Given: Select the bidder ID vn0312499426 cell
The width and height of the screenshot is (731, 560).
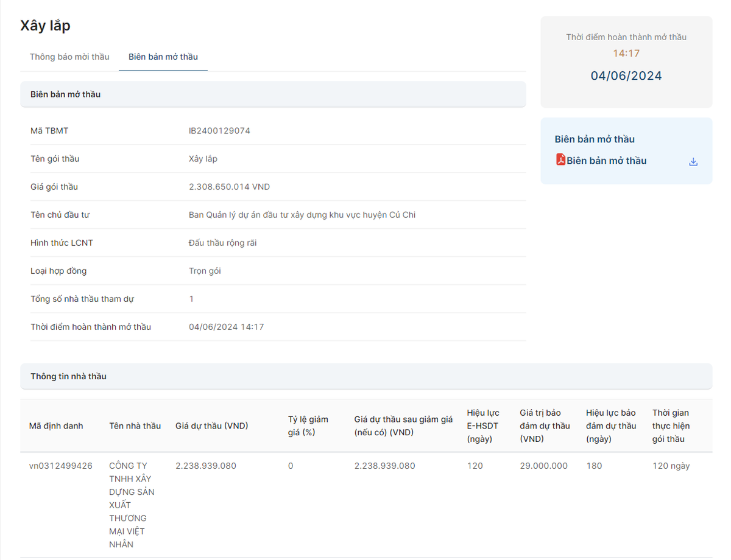Looking at the screenshot, I should click(x=61, y=466).
